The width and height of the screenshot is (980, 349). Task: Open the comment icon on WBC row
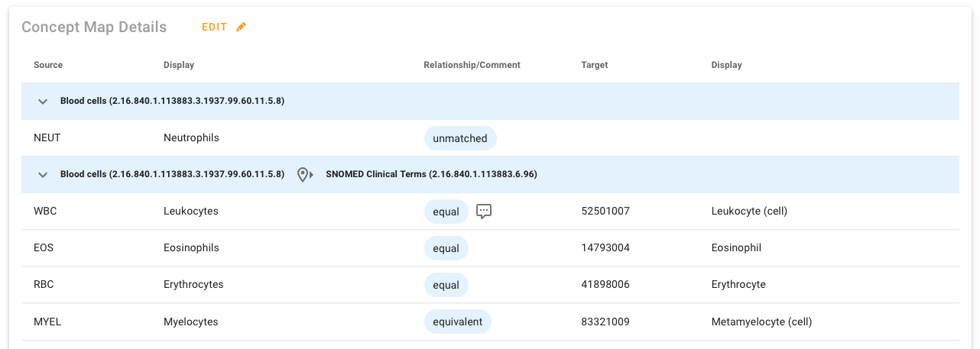[x=483, y=212]
